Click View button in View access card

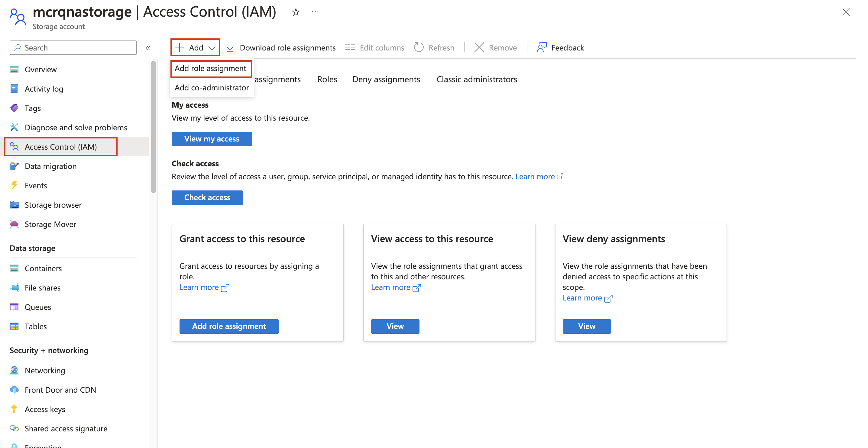(395, 326)
